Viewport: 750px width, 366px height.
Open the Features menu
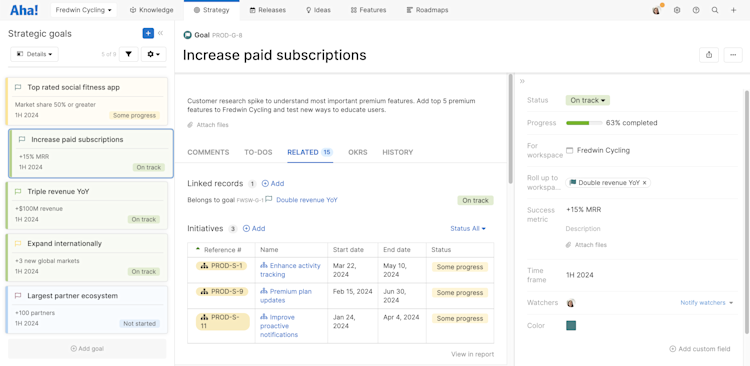[368, 10]
